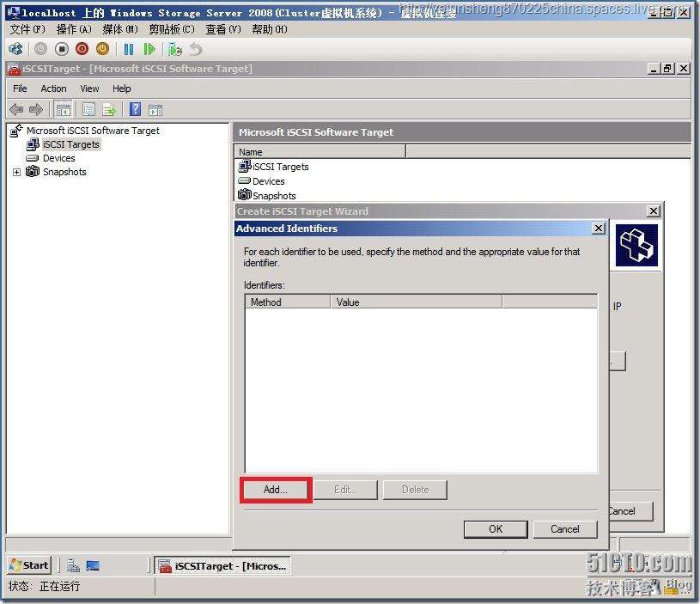Open the 帮助(H) menu
Viewport: 700px width, 604px height.
270,29
